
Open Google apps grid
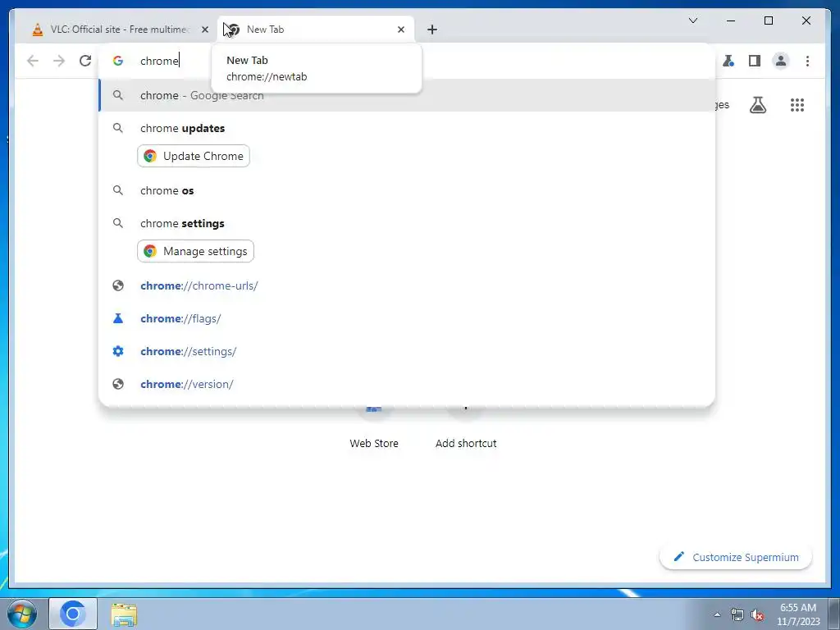797,105
